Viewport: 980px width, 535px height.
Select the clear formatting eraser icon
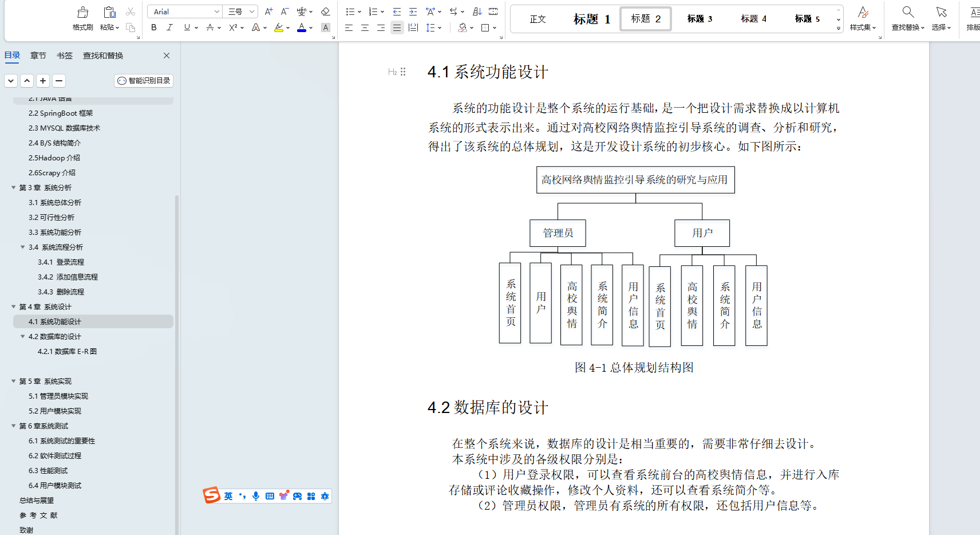(x=325, y=11)
